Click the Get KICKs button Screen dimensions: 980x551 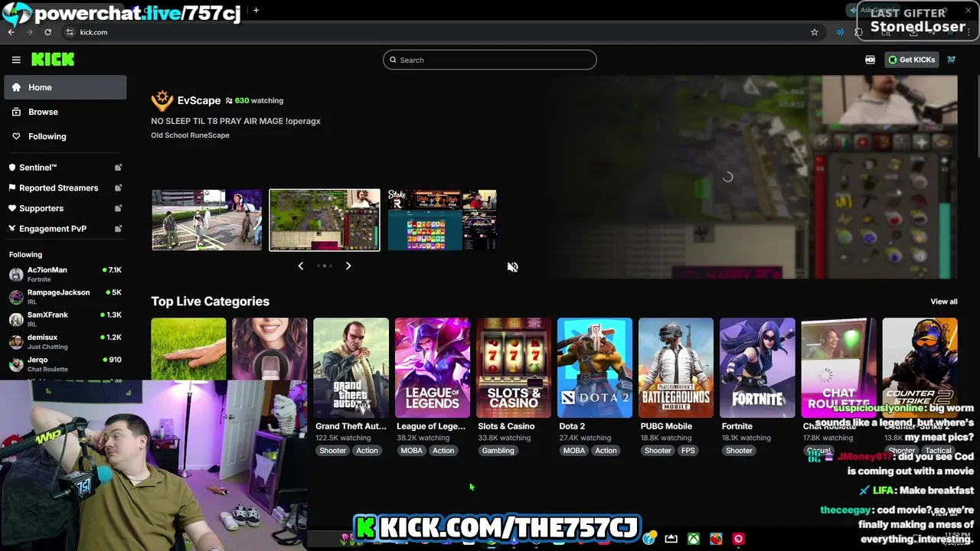click(x=911, y=60)
